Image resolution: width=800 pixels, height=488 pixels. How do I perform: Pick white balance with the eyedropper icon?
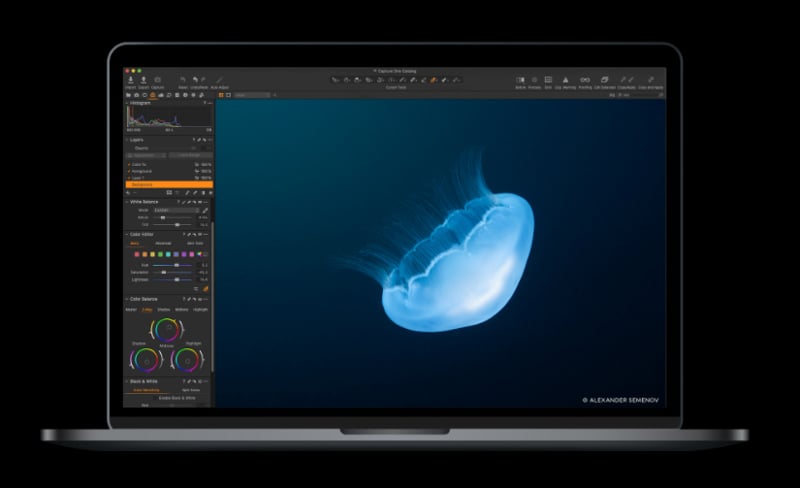pos(205,210)
